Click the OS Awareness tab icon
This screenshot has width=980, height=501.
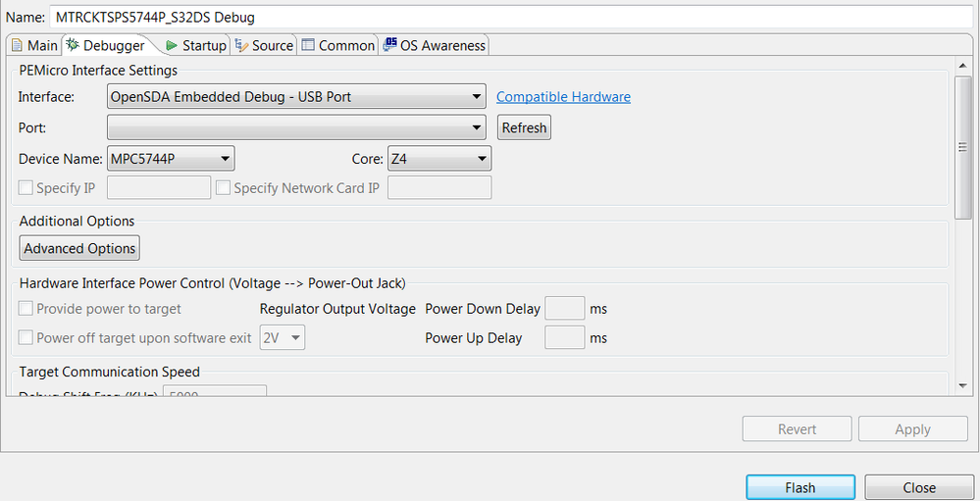tap(390, 45)
